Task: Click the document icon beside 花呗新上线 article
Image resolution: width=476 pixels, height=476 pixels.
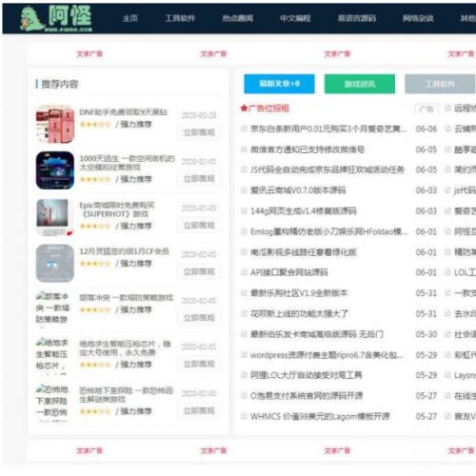Action: tap(244, 313)
